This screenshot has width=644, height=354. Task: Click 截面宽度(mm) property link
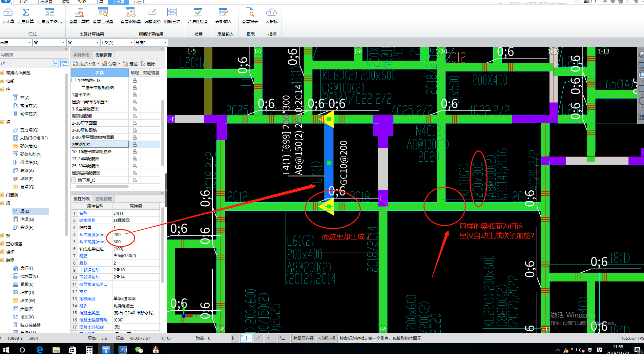pyautogui.click(x=92, y=234)
